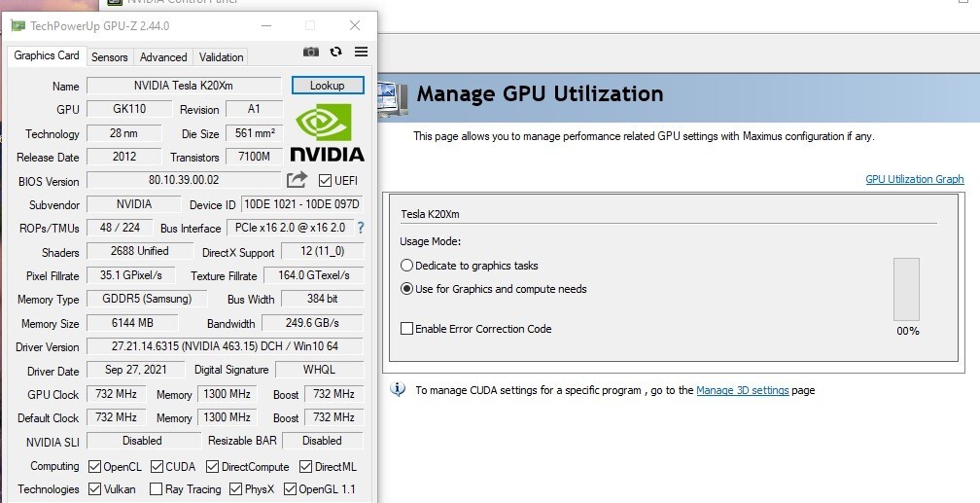Toggle the DirectCompute checkbox
The image size is (980, 503).
[x=213, y=466]
